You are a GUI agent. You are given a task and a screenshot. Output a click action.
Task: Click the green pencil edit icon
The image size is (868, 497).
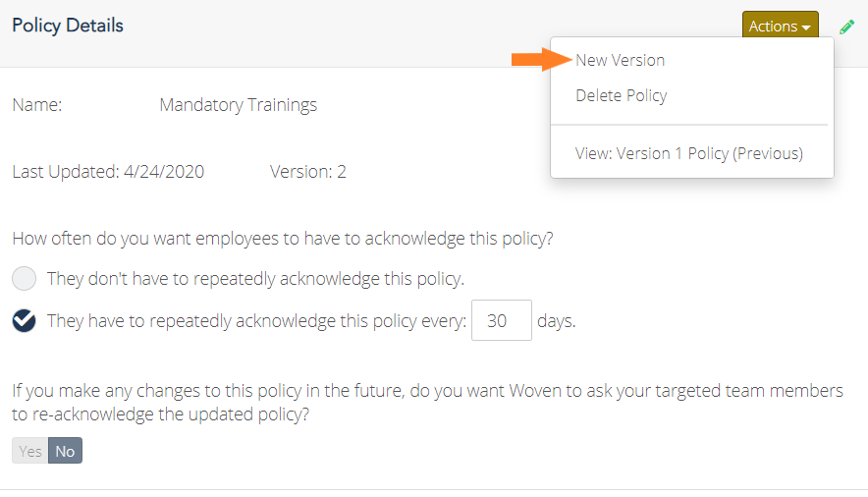tap(846, 27)
